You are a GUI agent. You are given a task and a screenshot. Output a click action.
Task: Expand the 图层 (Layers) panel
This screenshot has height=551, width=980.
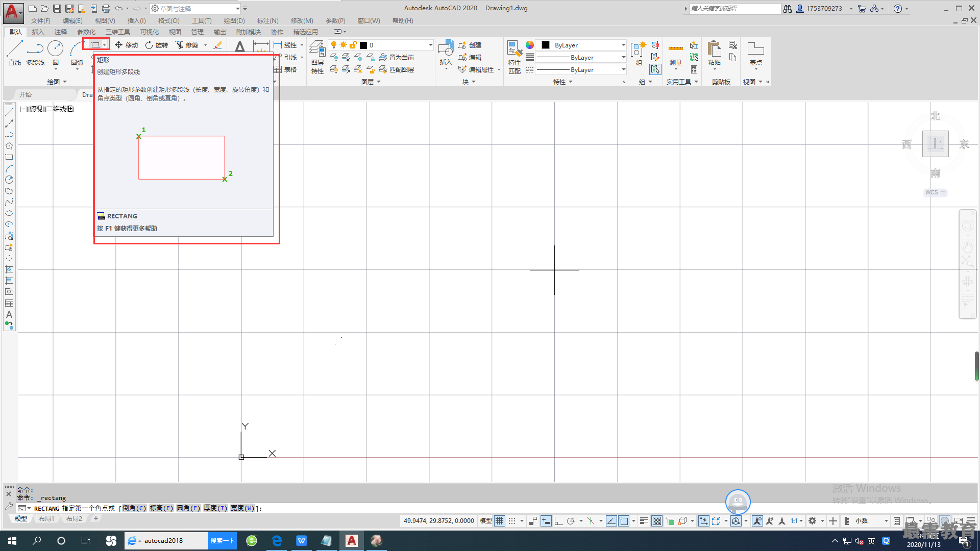[371, 82]
